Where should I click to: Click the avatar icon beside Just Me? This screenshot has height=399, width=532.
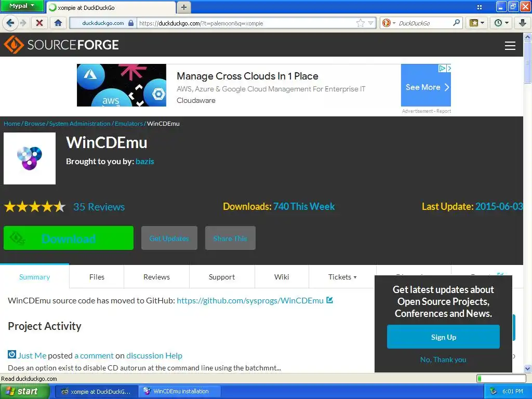(x=12, y=354)
